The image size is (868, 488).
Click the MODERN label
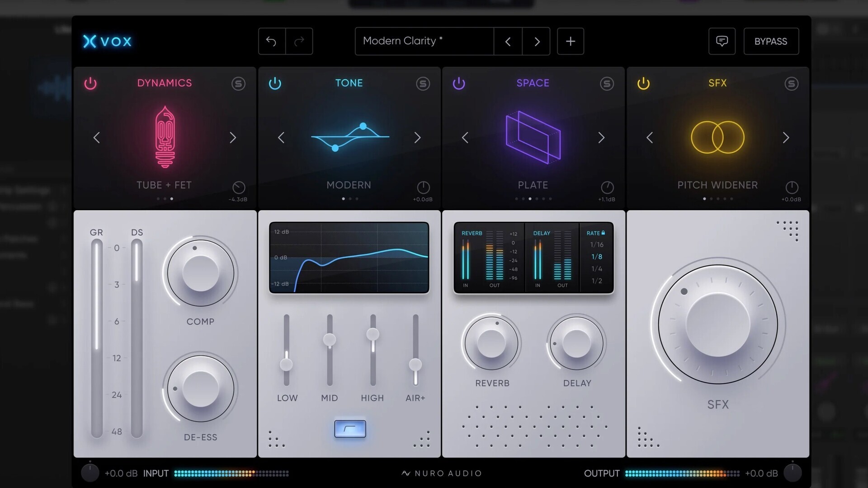point(349,185)
